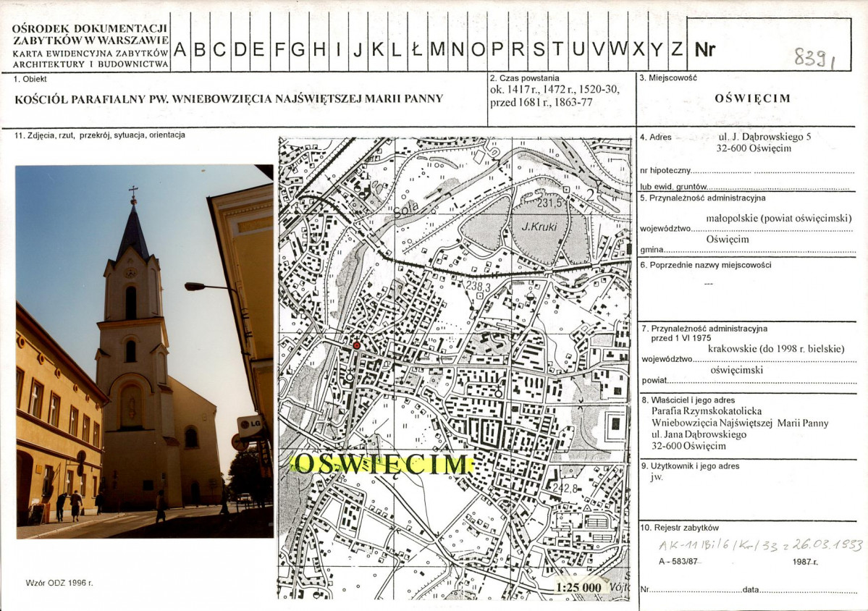Select the letter A index box

180,50
